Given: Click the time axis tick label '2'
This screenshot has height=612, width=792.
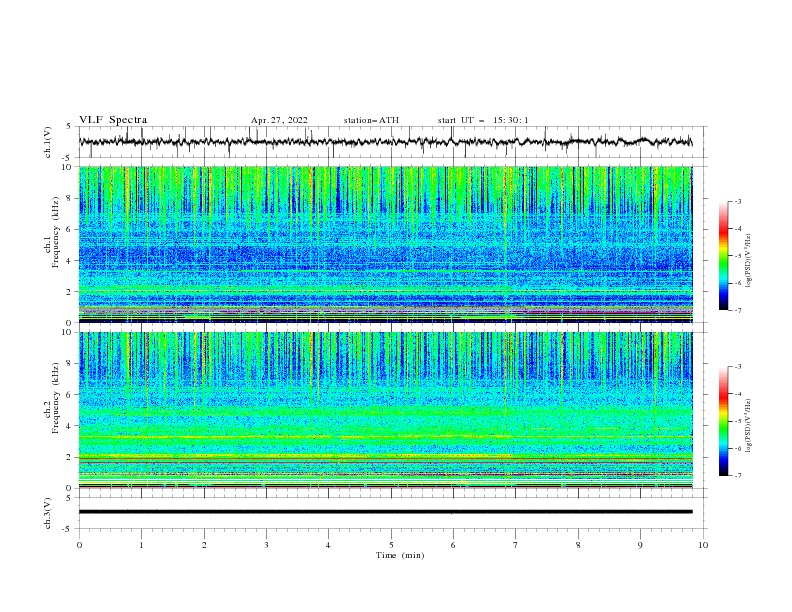Looking at the screenshot, I should click(204, 545).
